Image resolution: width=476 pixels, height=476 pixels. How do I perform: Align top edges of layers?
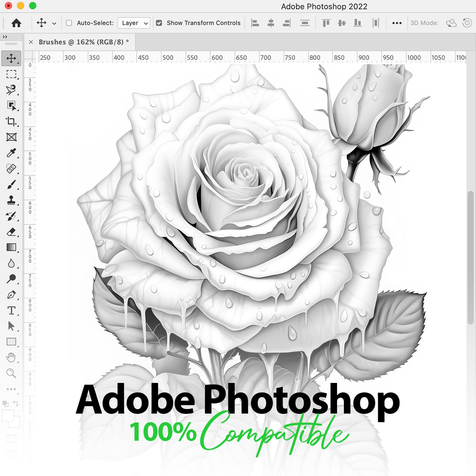pos(326,23)
